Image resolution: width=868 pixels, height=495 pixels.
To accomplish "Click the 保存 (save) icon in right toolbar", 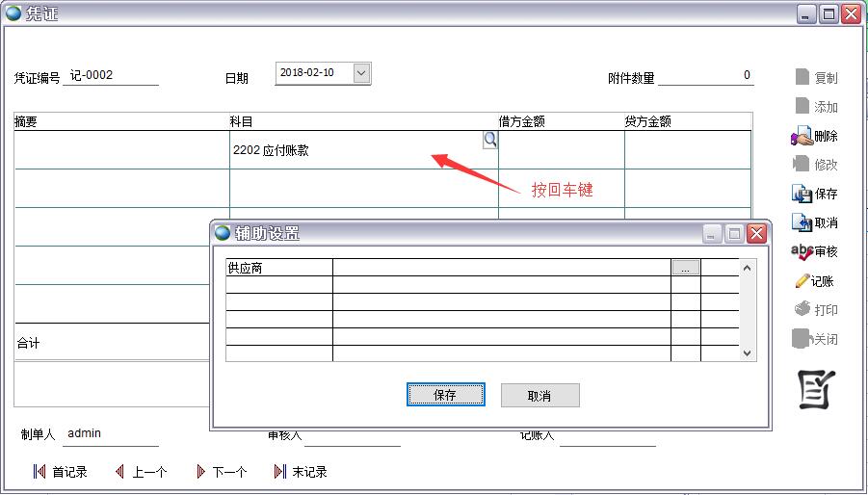I will (x=802, y=194).
